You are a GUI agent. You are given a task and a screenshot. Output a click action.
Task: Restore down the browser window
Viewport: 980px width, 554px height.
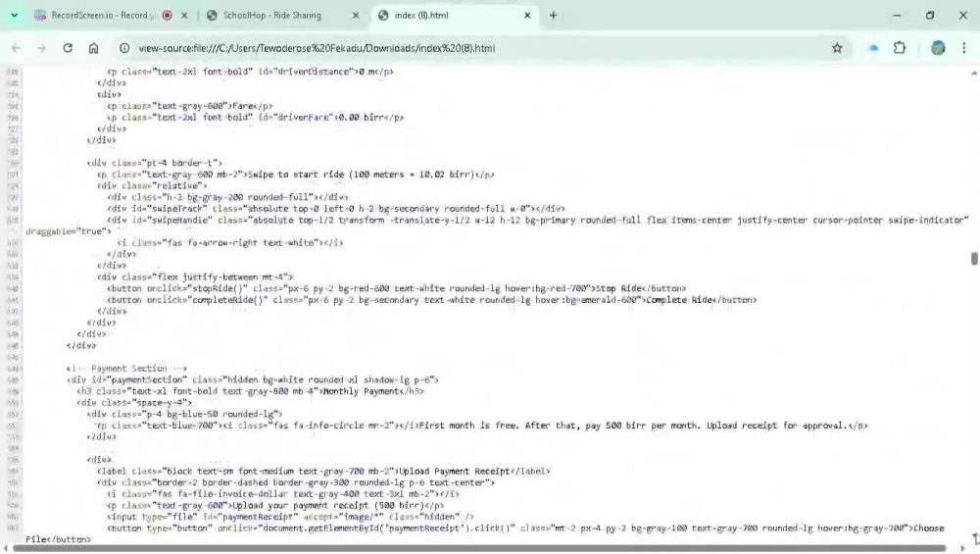(x=930, y=15)
